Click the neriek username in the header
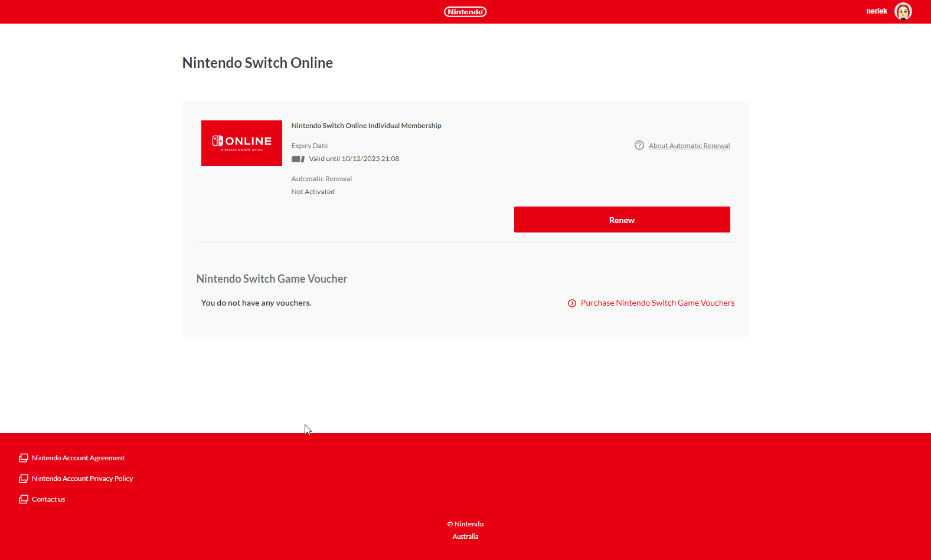Image resolution: width=931 pixels, height=560 pixels. click(x=877, y=11)
